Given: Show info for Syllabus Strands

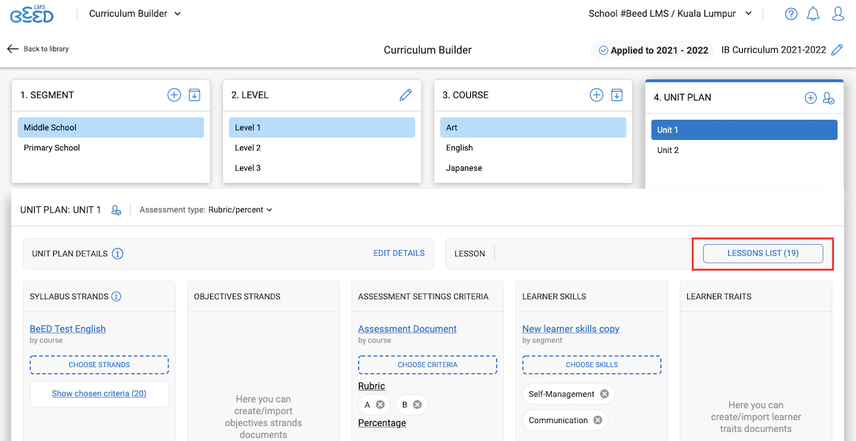Looking at the screenshot, I should tap(116, 296).
